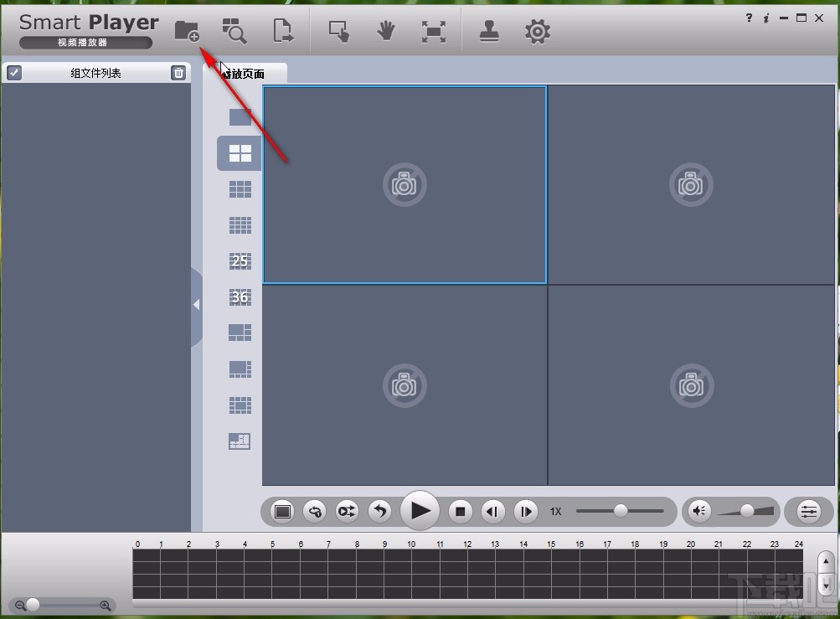Select the 25-window layout

pyautogui.click(x=240, y=261)
